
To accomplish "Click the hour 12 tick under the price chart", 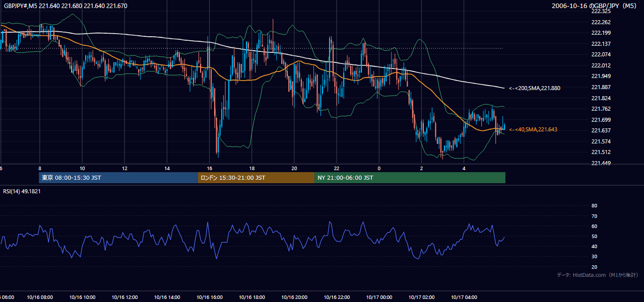I will [x=124, y=169].
